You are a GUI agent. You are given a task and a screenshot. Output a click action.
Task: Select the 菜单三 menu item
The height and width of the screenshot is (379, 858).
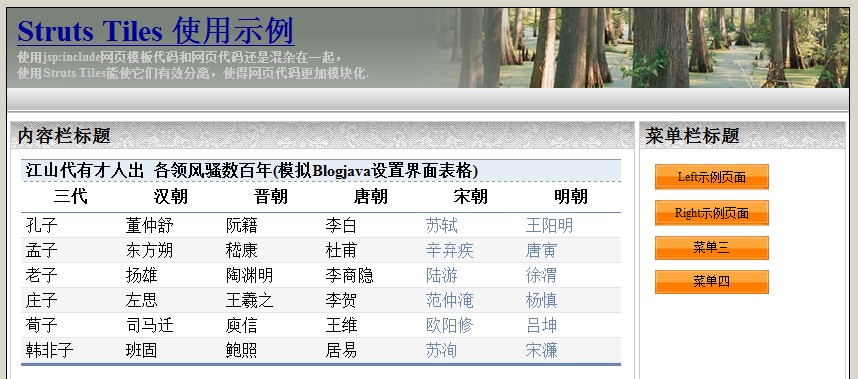[x=711, y=248]
